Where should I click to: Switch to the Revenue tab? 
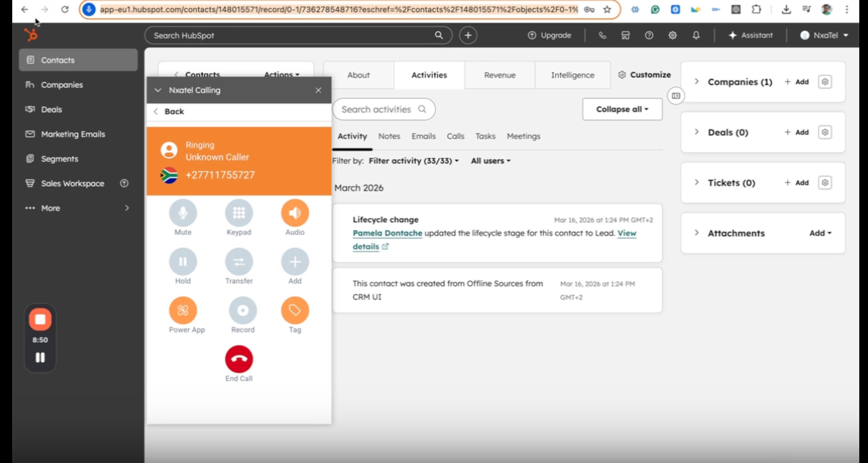500,75
